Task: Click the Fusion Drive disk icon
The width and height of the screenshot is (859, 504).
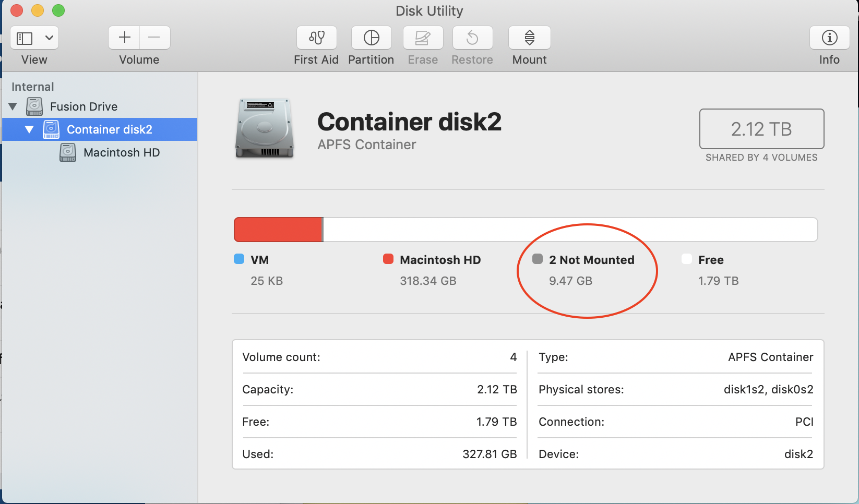Action: [34, 106]
